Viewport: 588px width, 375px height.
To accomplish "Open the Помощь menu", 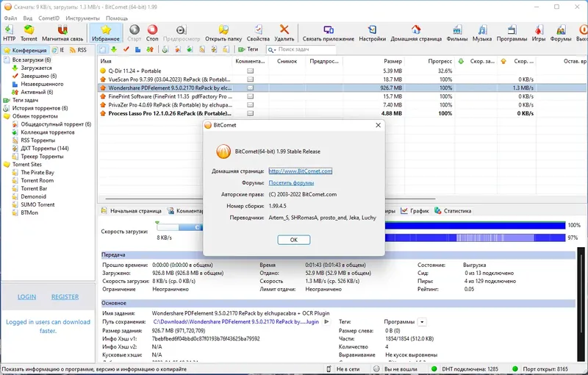I will point(117,18).
